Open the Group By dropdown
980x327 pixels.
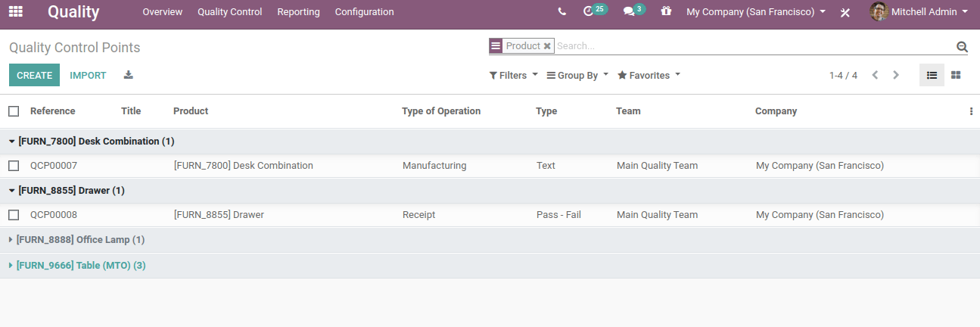pos(577,76)
